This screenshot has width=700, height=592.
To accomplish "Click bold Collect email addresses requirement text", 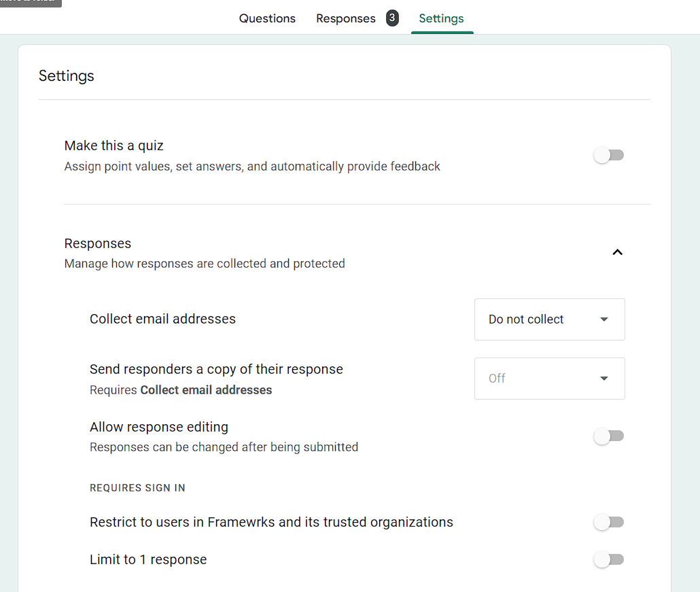I will click(x=206, y=390).
